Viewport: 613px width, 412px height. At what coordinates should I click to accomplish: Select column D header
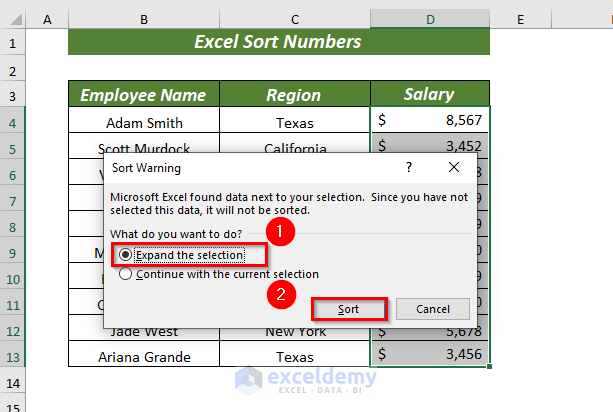coord(430,19)
